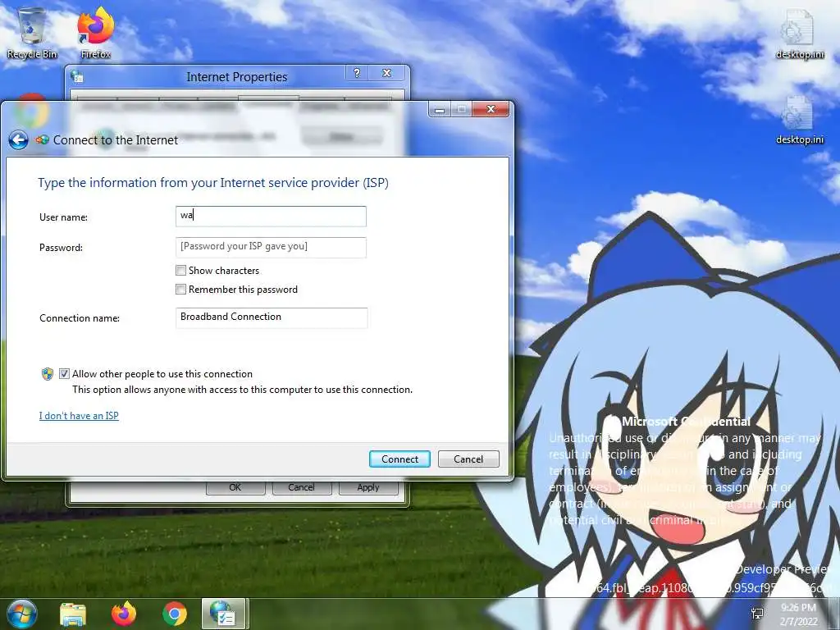The height and width of the screenshot is (630, 840).
Task: Open the Start menu orb
Action: [22, 614]
